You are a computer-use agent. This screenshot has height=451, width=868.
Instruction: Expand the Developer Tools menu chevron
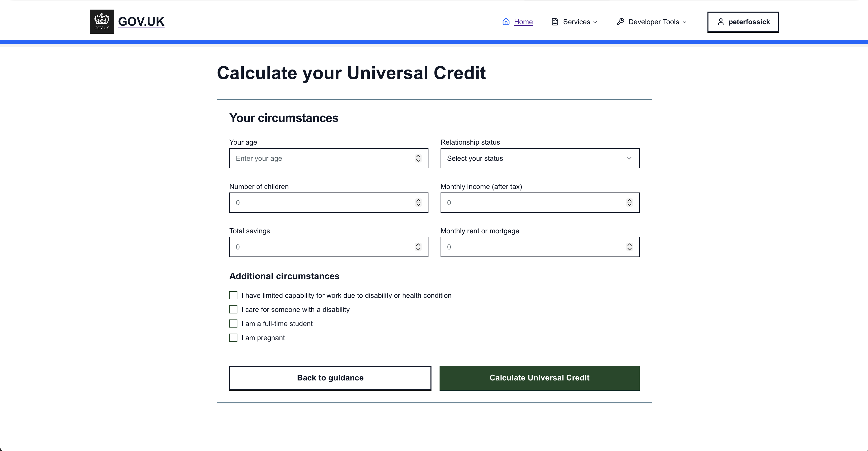pos(684,22)
